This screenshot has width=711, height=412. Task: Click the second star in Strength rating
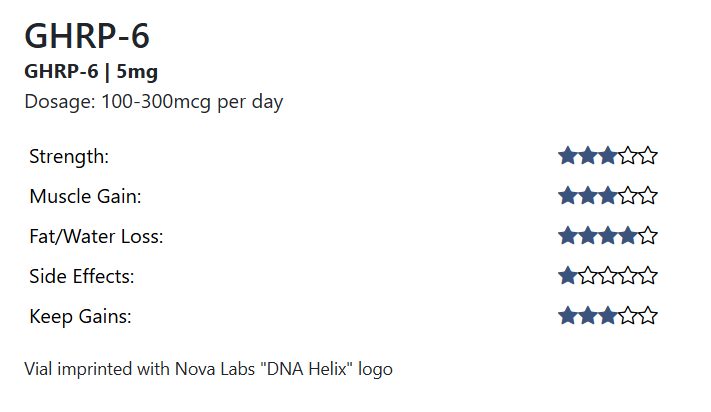click(588, 156)
